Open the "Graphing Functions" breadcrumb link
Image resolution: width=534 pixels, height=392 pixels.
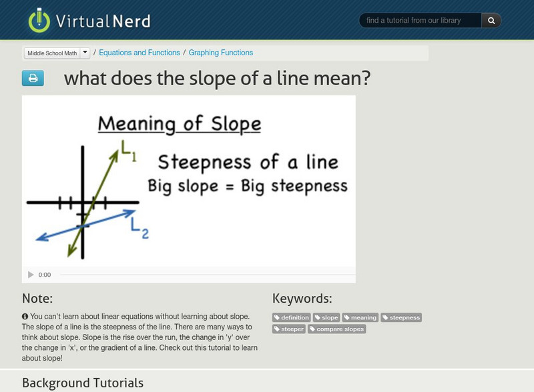pyautogui.click(x=222, y=52)
